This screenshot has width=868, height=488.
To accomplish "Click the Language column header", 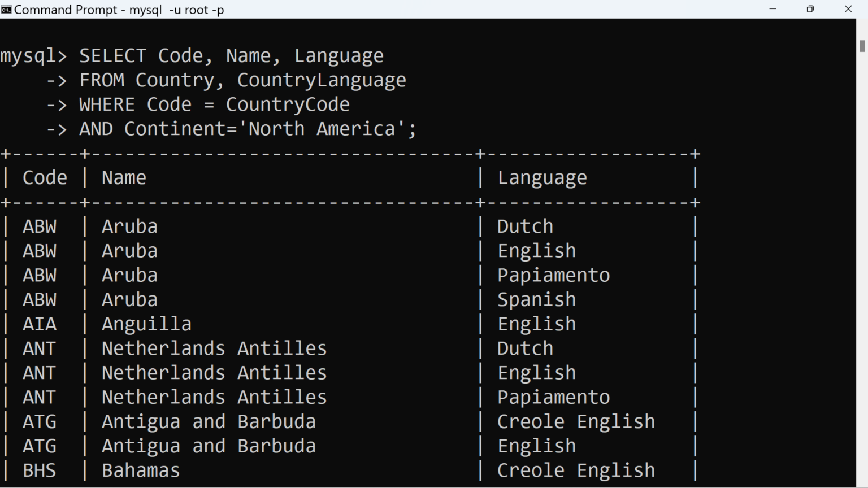I will (x=541, y=177).
